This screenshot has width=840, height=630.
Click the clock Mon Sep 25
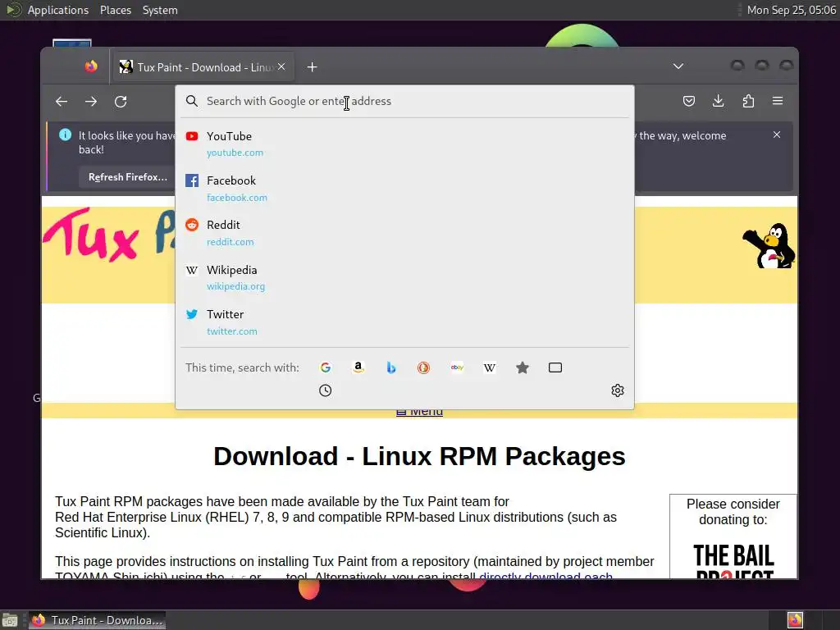pos(792,10)
